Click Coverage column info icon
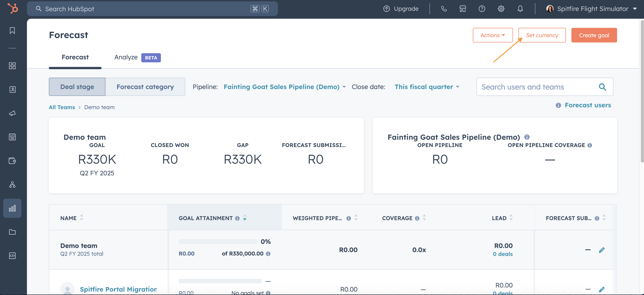644x295 pixels. point(417,219)
